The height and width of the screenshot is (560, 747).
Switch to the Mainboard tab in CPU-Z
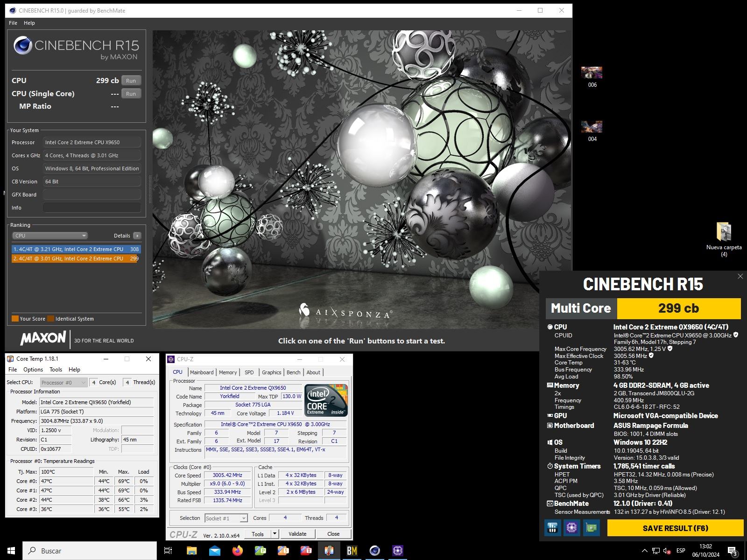[202, 372]
